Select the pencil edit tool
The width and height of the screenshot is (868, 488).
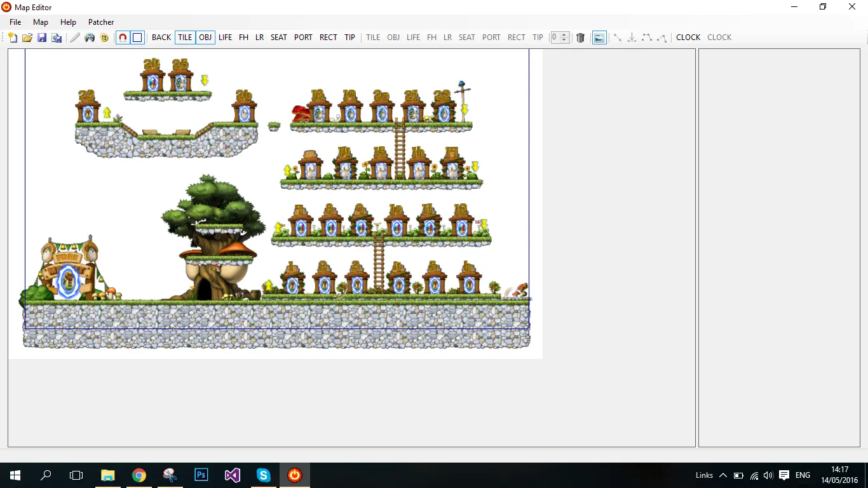75,37
